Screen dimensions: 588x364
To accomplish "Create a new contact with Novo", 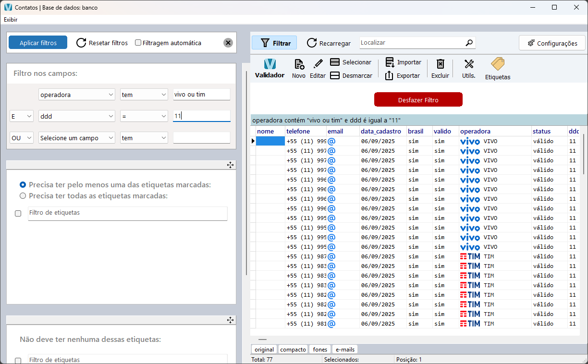I will pos(299,68).
